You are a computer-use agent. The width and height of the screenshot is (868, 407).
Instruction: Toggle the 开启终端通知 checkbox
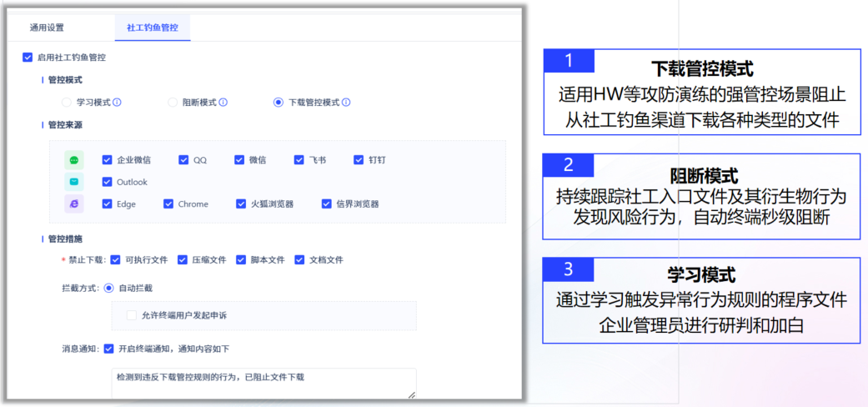[x=108, y=349]
